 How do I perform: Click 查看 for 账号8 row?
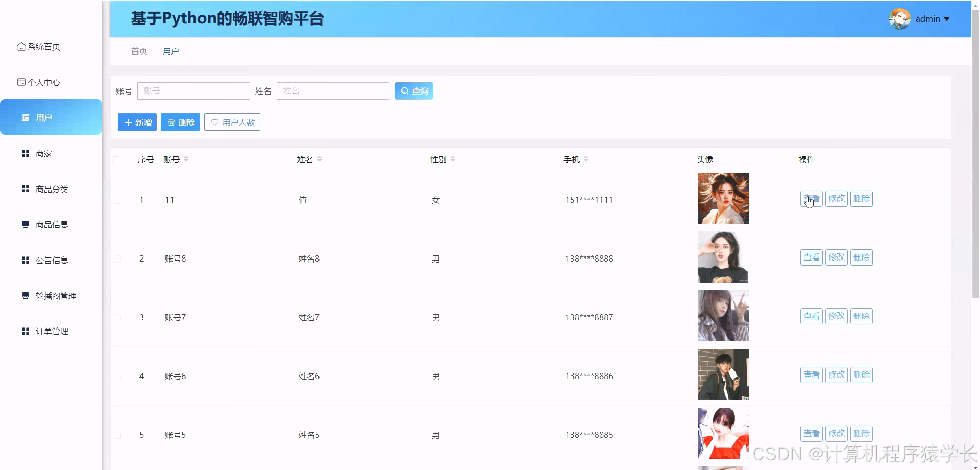812,257
